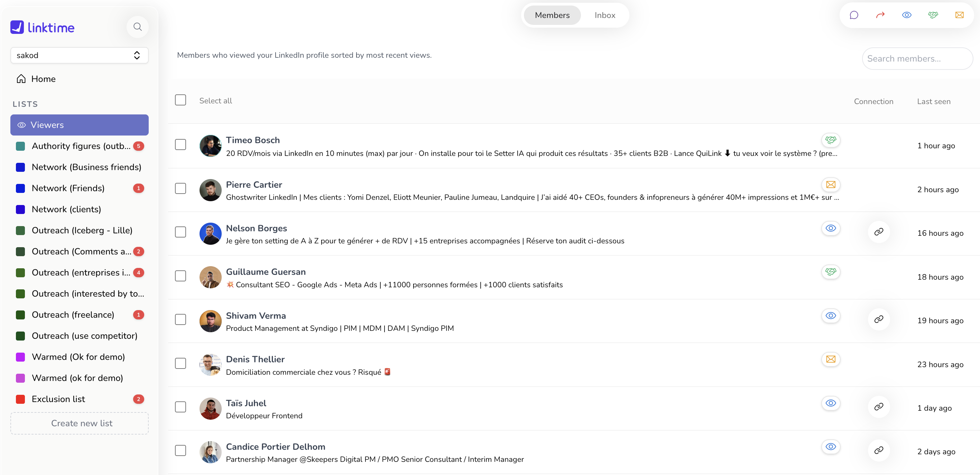Click the red Exclusion list color swatch
Viewport: 980px width, 475px height.
click(20, 399)
